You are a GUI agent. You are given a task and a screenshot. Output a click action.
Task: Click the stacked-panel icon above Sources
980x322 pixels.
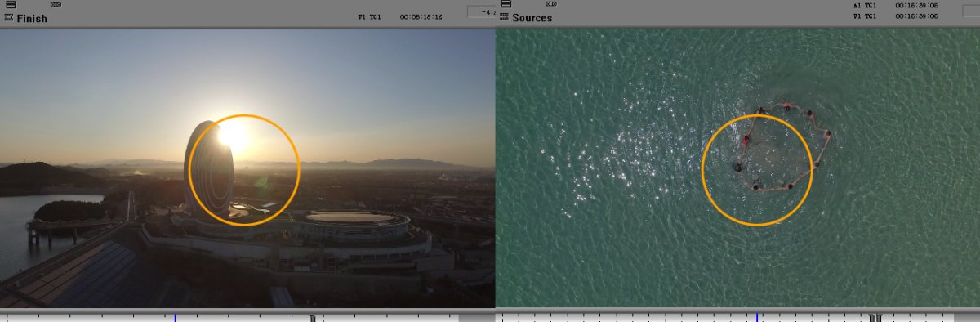tap(506, 4)
